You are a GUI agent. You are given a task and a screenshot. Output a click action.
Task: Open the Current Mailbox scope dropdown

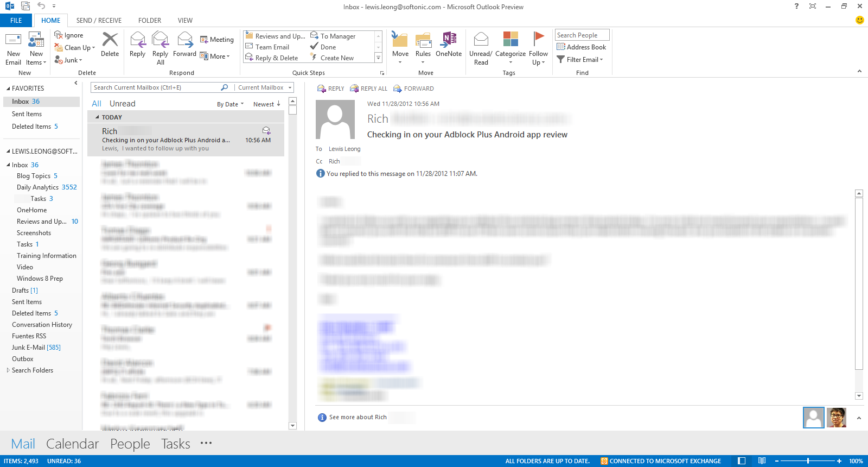pos(265,87)
